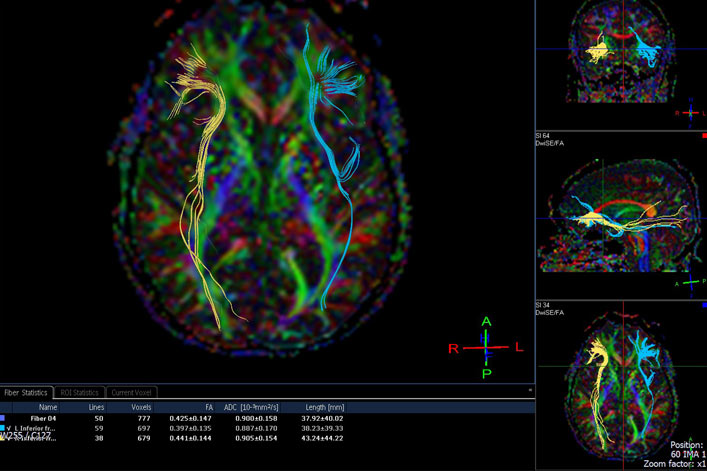707x471 pixels.
Task: Collapse the statistics panel with corner arrow
Action: (x=530, y=390)
